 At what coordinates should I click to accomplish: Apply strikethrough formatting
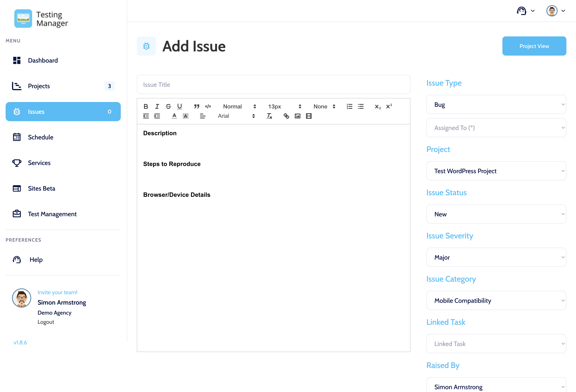tap(168, 106)
